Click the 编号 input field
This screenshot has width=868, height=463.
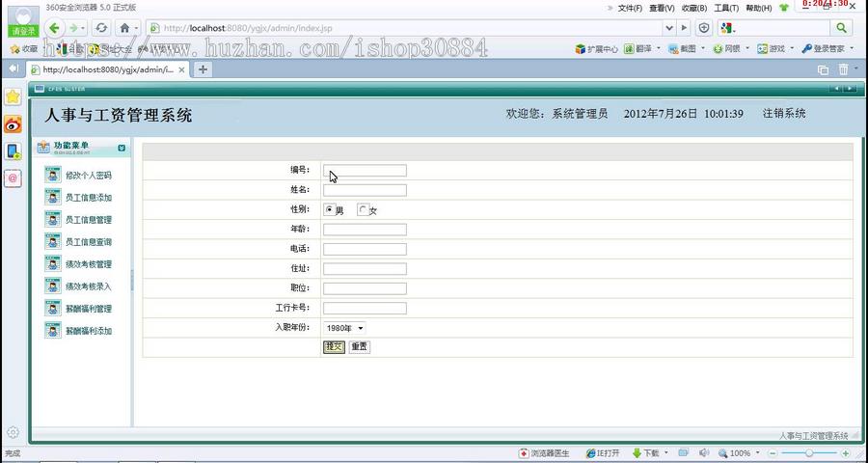365,170
